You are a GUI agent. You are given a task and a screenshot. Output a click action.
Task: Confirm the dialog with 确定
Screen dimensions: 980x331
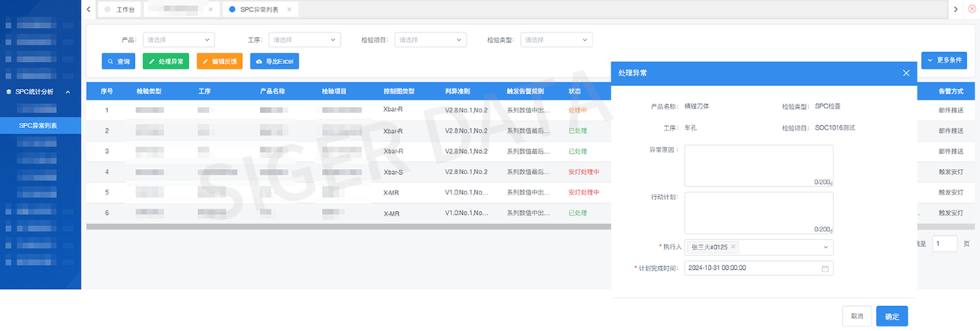tap(892, 316)
